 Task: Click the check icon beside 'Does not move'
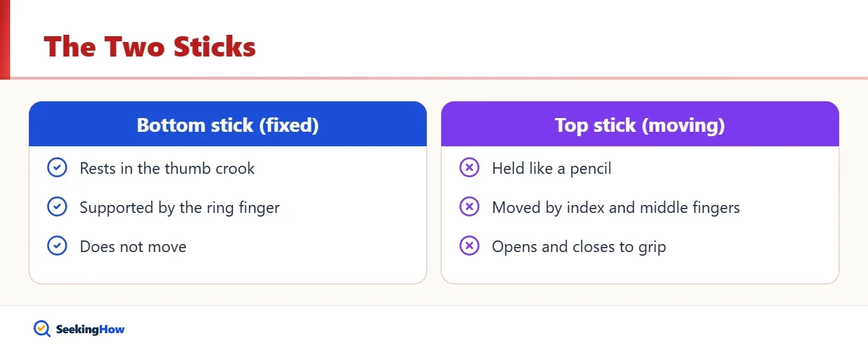click(56, 246)
